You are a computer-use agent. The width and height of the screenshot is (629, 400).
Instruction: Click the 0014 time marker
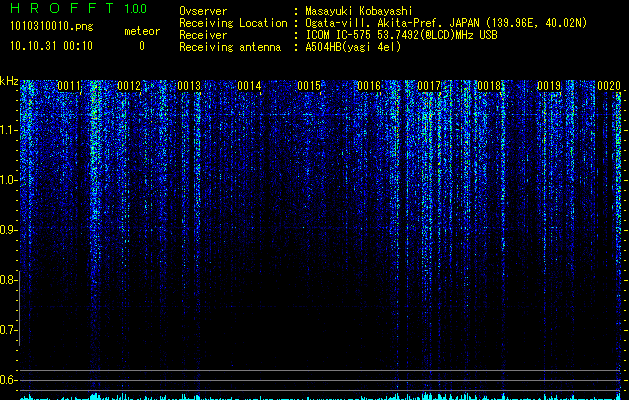tap(249, 86)
